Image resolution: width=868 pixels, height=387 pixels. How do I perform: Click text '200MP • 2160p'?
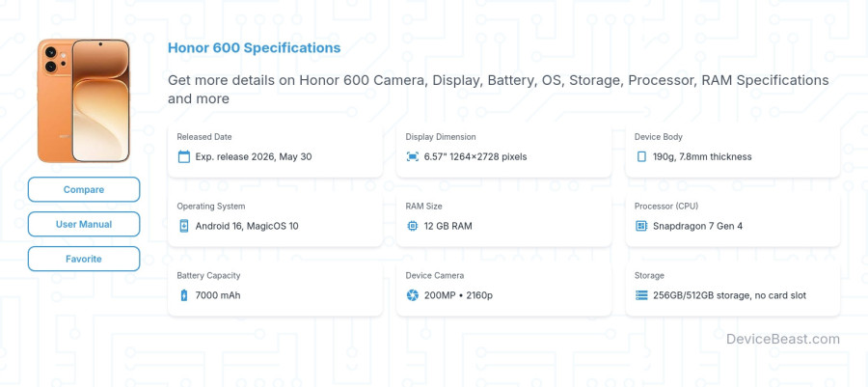(x=458, y=295)
